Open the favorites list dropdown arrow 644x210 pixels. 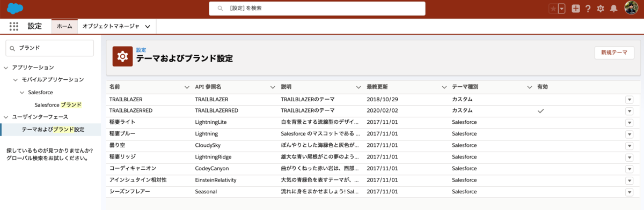[x=561, y=9]
